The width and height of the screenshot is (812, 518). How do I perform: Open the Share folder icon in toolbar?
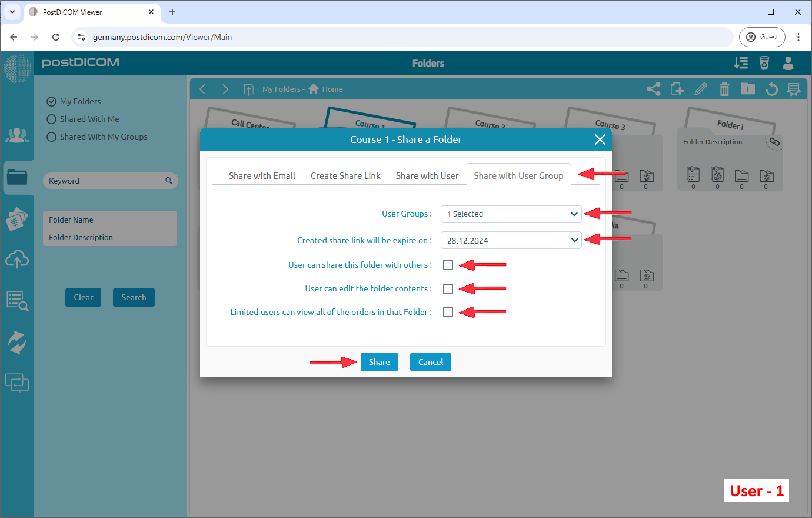(653, 89)
